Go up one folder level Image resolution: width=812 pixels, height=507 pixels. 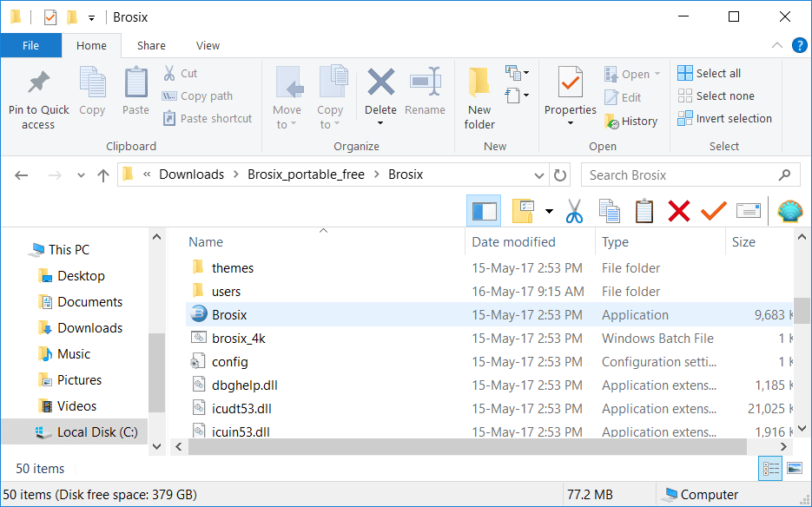[103, 175]
